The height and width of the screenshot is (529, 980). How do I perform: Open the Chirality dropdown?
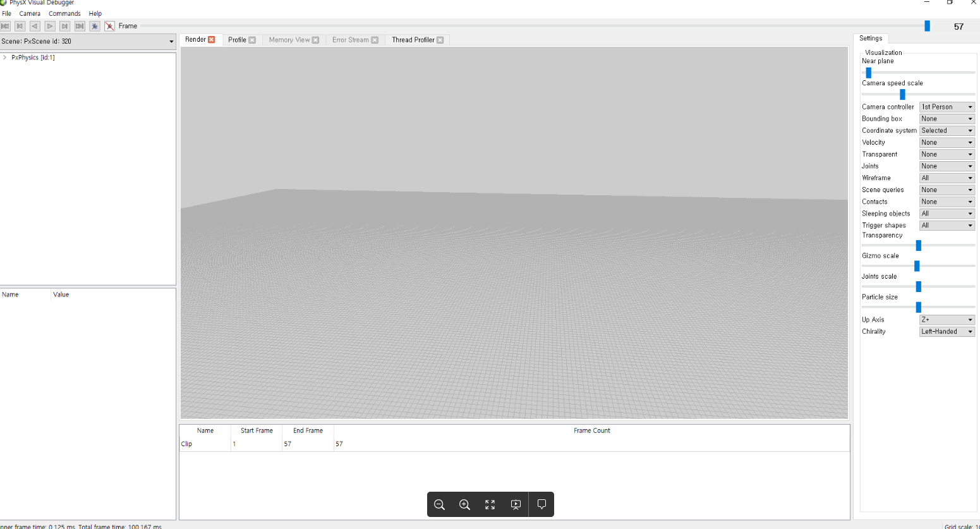point(947,332)
